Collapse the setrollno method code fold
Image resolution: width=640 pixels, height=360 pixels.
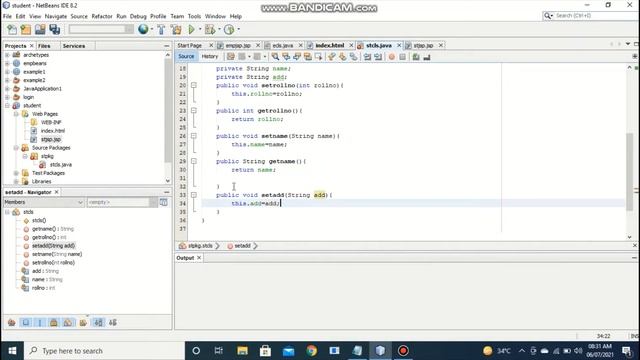coord(194,85)
